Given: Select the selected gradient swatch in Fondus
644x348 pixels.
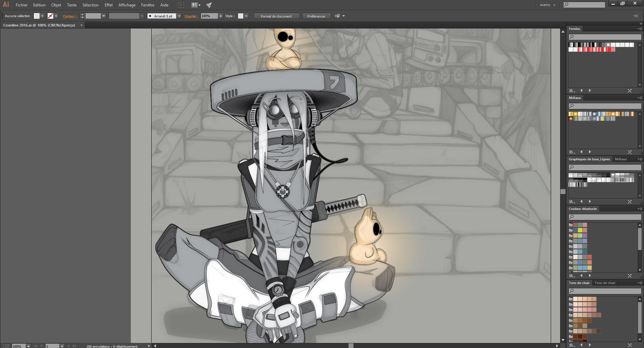Looking at the screenshot, I should (608, 45).
